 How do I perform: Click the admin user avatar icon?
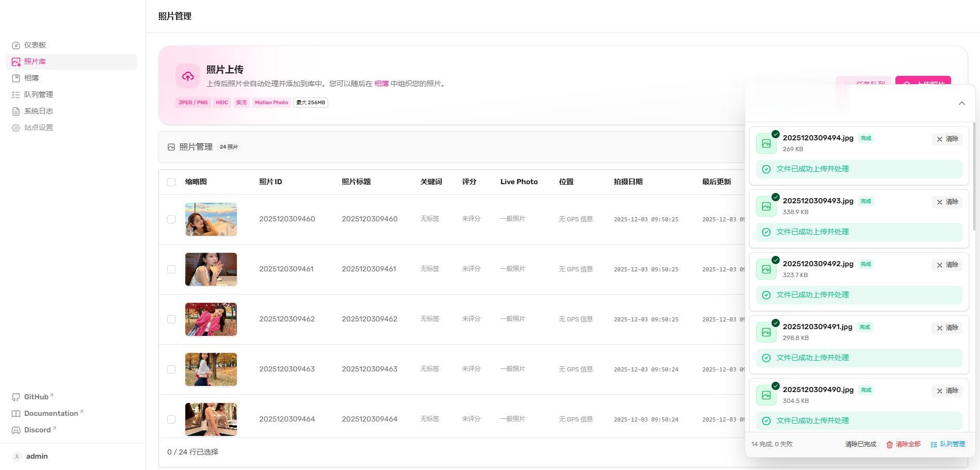17,456
